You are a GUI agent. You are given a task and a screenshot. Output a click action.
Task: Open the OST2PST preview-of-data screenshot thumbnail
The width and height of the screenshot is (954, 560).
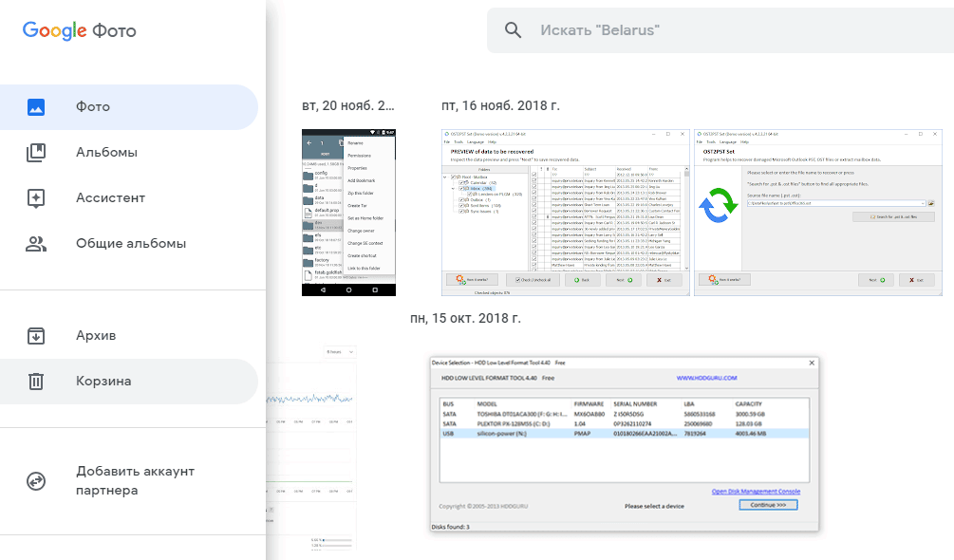pyautogui.click(x=566, y=213)
